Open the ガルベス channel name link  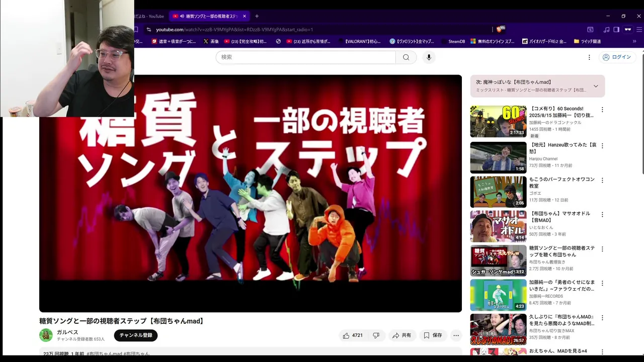point(67,332)
